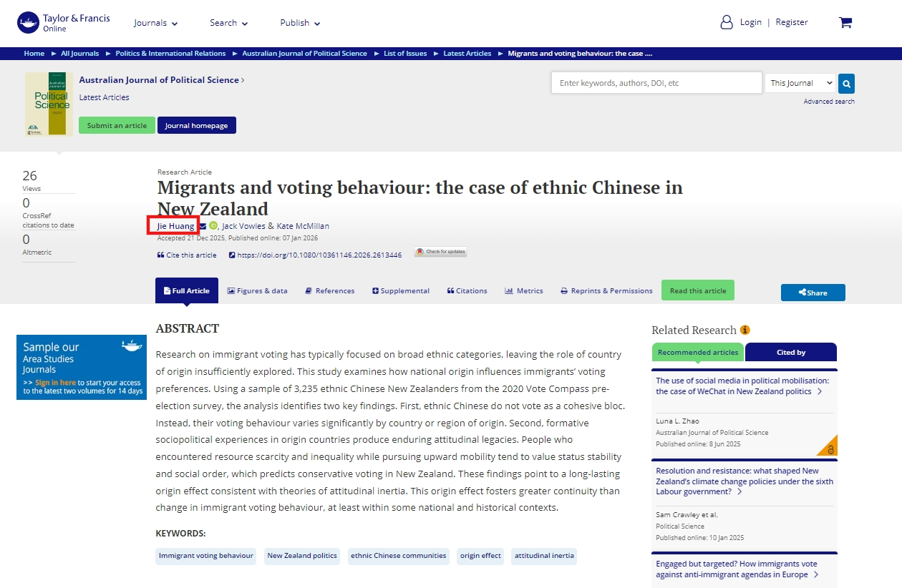
Task: Switch to the Figures & data tab
Action: coord(257,291)
